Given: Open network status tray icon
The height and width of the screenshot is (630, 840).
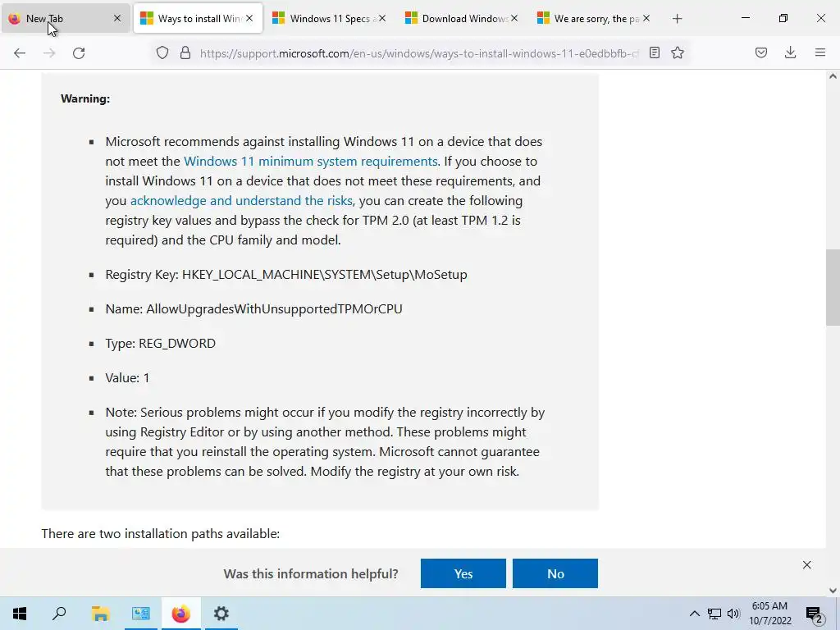Looking at the screenshot, I should click(x=714, y=614).
